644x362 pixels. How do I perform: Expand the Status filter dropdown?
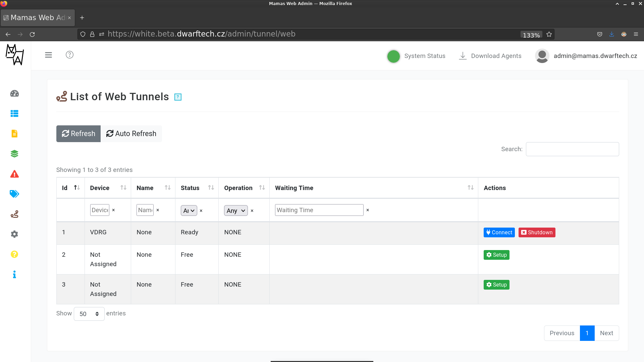(189, 210)
